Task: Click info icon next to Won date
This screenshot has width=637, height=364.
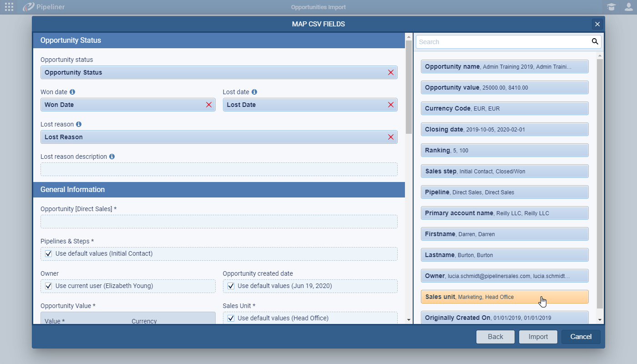Action: pyautogui.click(x=72, y=92)
